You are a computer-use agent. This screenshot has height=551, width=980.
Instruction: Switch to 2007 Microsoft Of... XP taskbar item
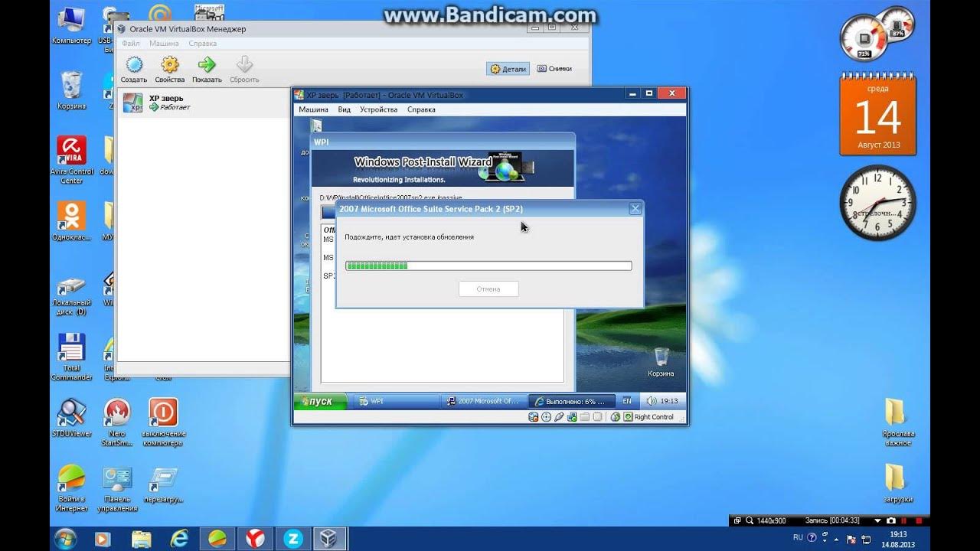coord(483,401)
